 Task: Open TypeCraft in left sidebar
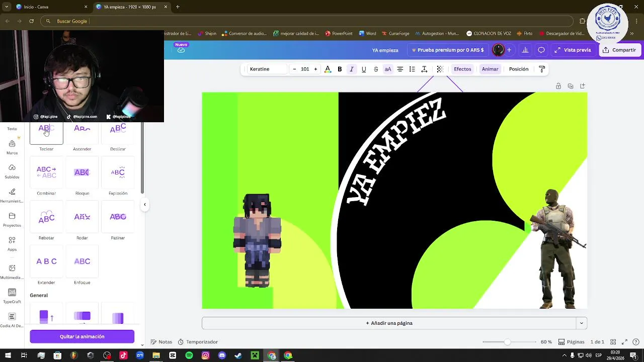point(12,296)
